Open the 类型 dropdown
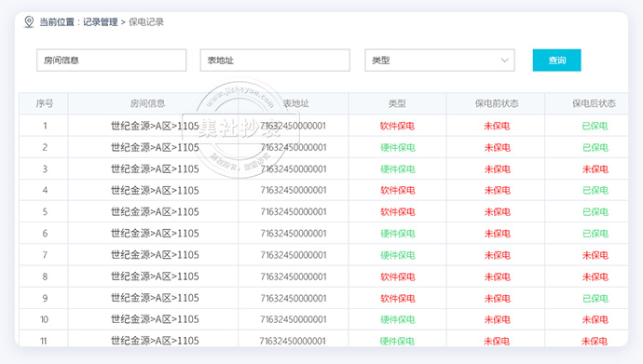Image resolution: width=643 pixels, height=364 pixels. pos(440,61)
